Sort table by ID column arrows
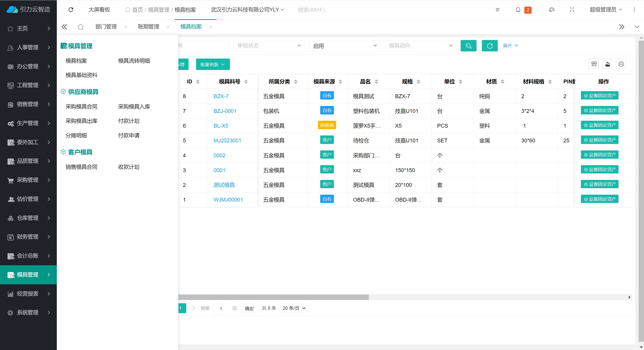 [198, 82]
